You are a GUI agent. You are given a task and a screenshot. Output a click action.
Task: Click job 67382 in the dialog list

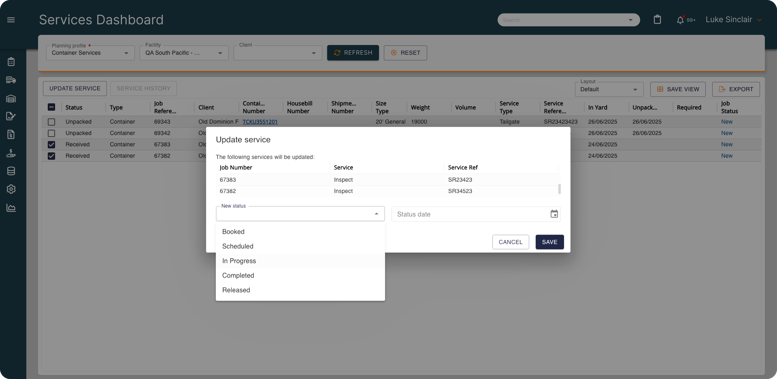227,191
